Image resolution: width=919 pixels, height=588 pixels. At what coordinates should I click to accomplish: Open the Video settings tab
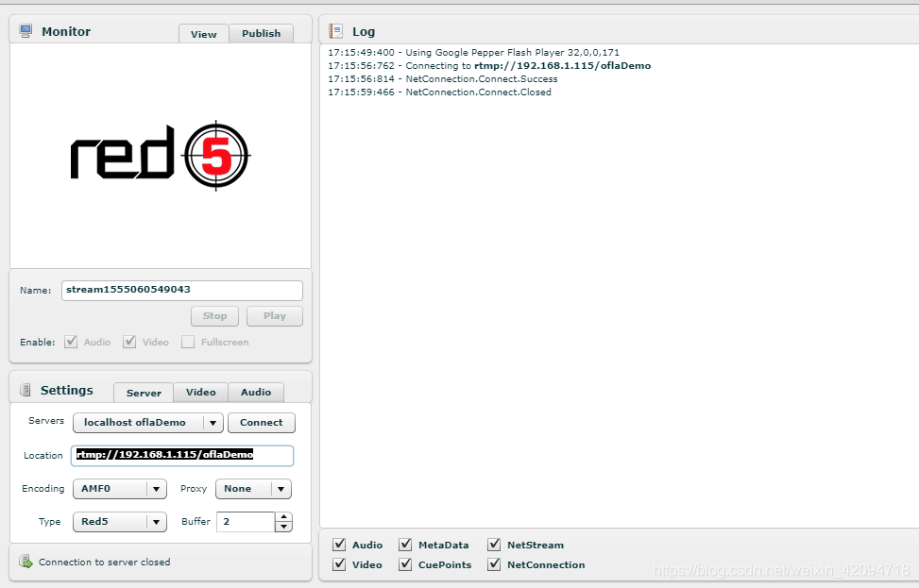(201, 392)
